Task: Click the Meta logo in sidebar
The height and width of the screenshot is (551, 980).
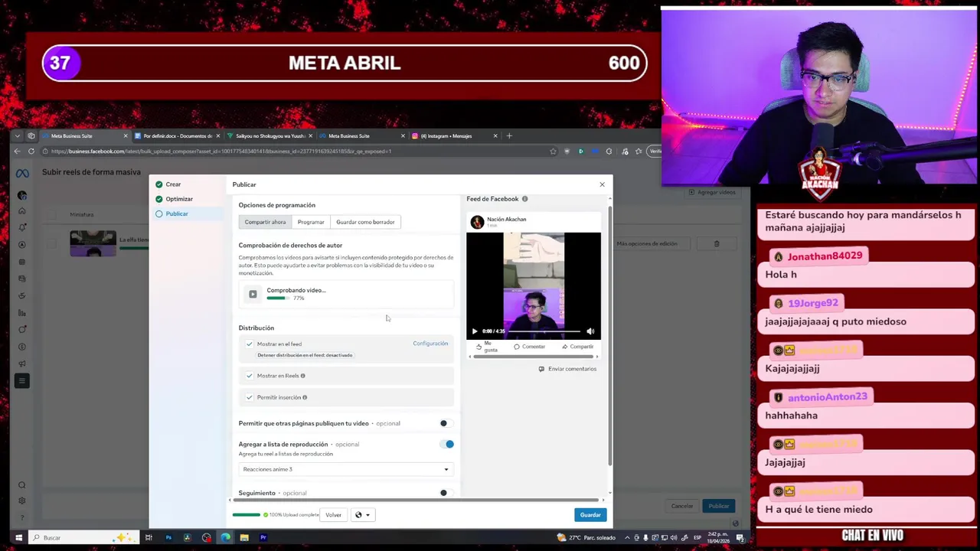Action: coord(22,174)
